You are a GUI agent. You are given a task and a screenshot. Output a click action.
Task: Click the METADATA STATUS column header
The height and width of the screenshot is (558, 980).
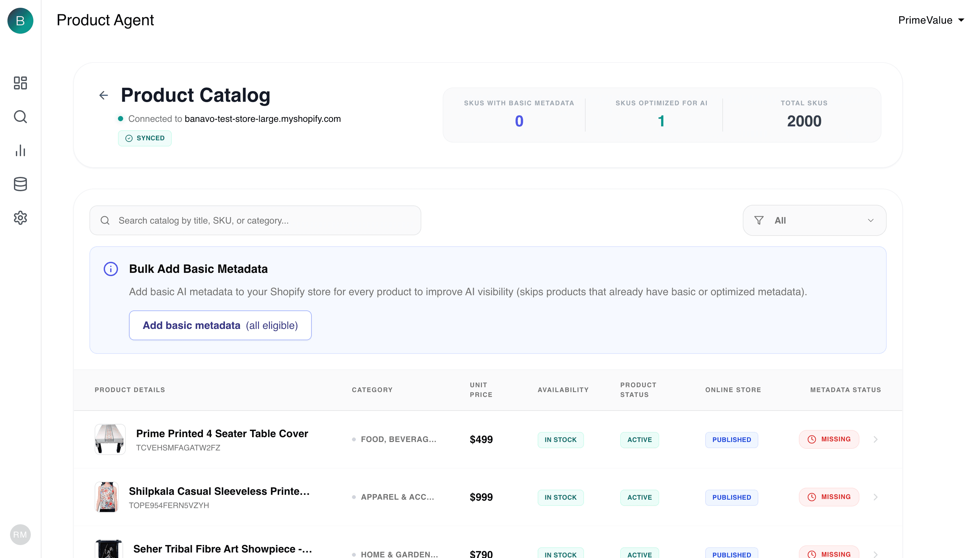point(846,390)
